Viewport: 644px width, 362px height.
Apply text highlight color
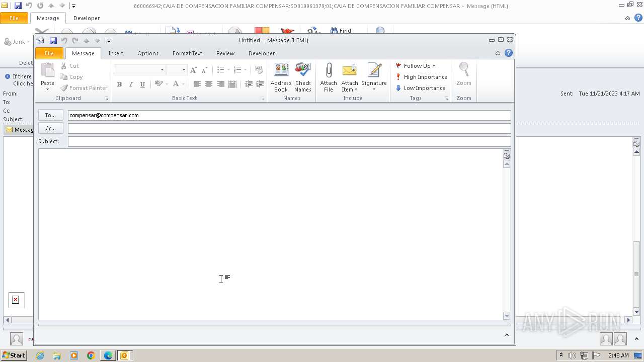coord(158,84)
